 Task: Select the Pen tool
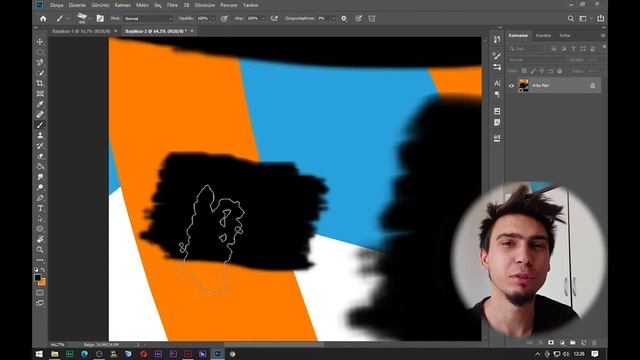40,198
